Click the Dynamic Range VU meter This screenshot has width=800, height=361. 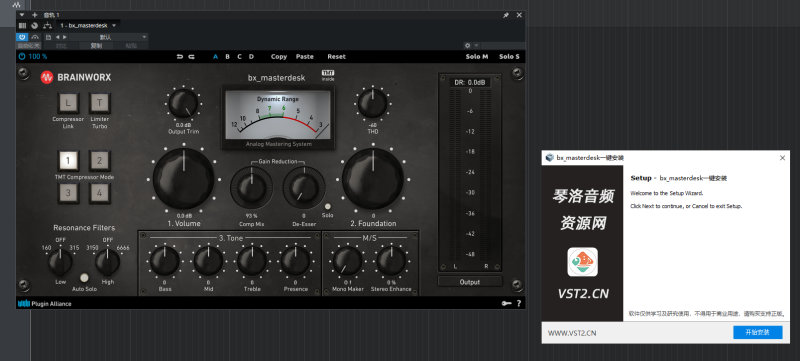pos(278,118)
